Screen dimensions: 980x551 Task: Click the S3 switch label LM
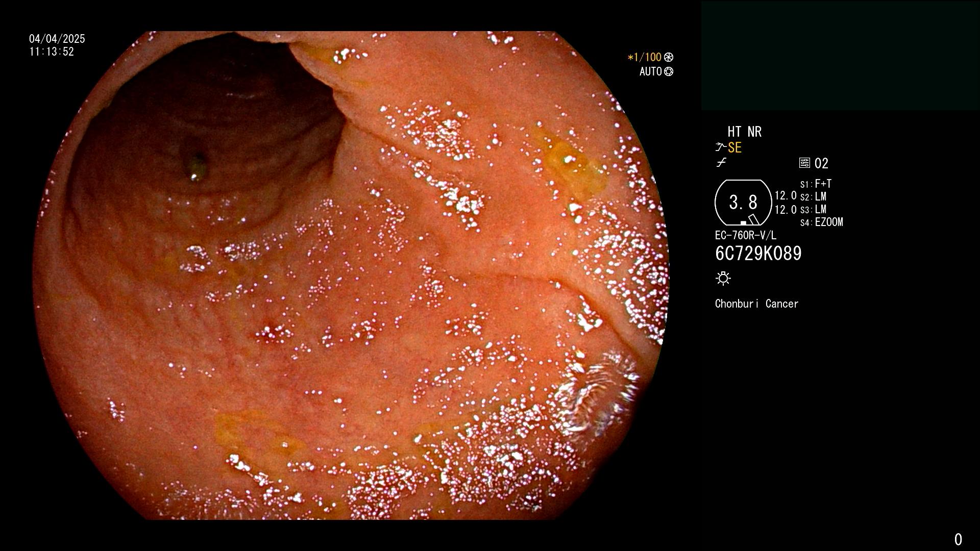(x=821, y=209)
